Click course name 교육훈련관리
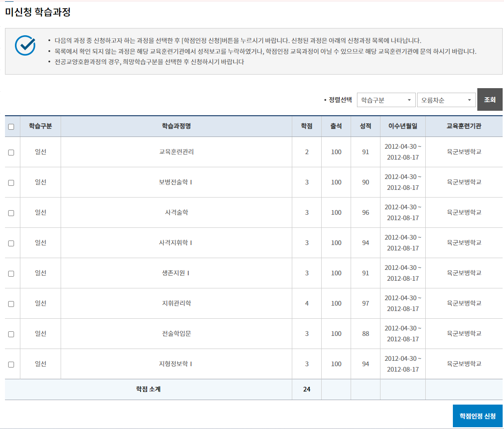 click(176, 152)
